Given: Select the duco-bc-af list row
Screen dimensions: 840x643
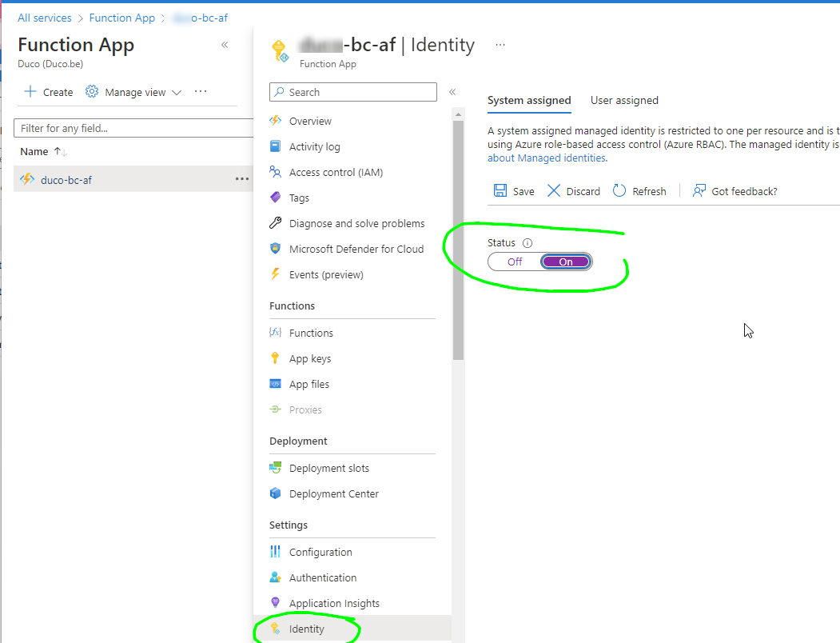Looking at the screenshot, I should coord(133,179).
